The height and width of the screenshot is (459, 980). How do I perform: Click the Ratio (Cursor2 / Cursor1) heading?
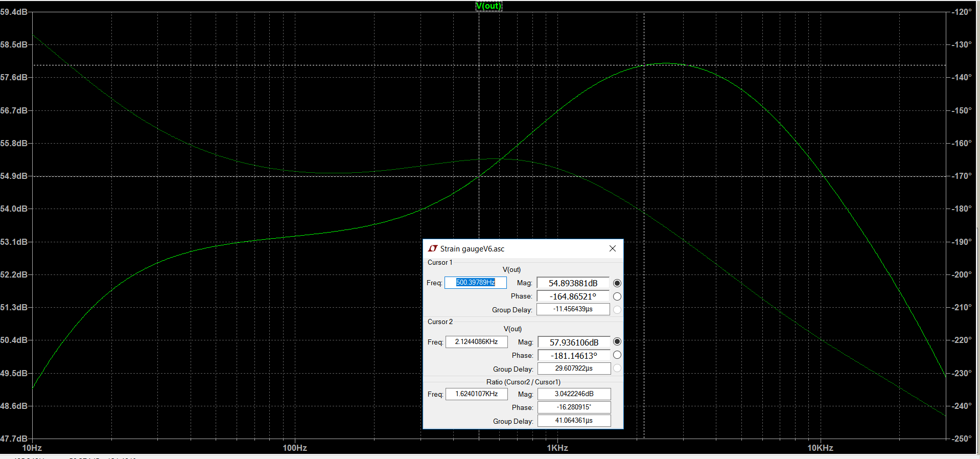(x=523, y=382)
